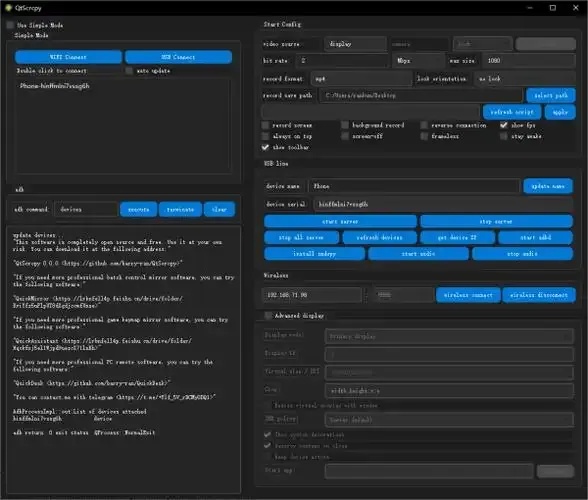The width and height of the screenshot is (588, 500).
Task: Click the install sndcpy button
Action: pyautogui.click(x=314, y=254)
